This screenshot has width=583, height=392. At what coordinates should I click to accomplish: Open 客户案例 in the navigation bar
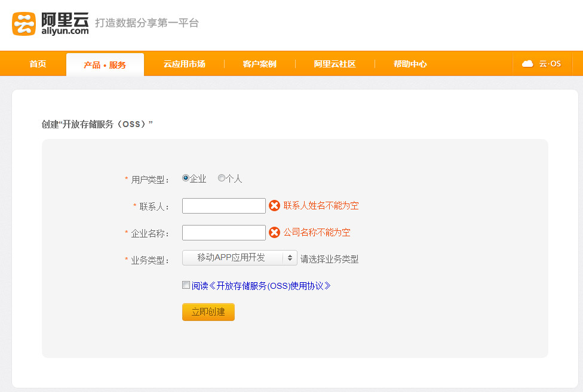(259, 64)
